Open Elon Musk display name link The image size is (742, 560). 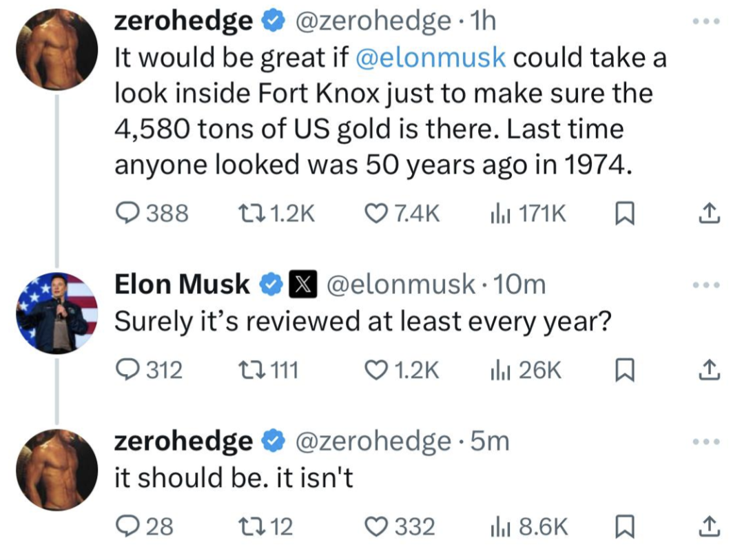(x=182, y=284)
